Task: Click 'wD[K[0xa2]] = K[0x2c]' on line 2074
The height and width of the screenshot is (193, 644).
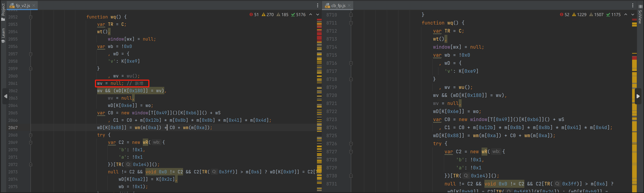Action: click(x=147, y=179)
